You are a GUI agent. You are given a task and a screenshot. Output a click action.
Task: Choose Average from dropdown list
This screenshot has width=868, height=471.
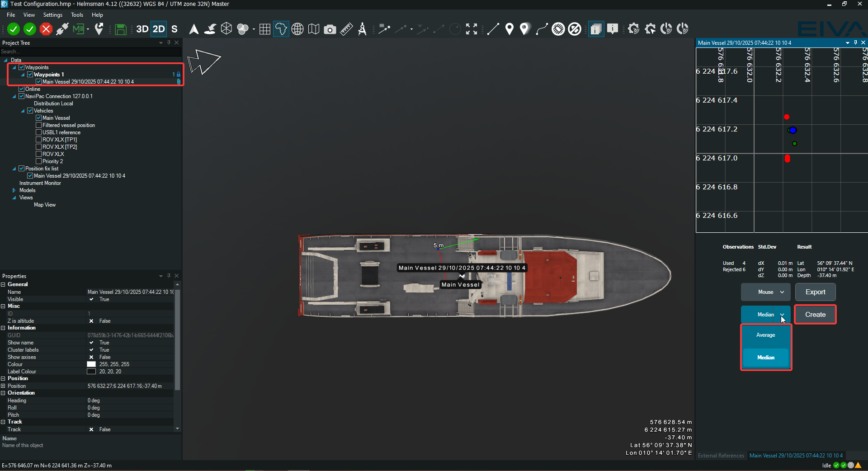pyautogui.click(x=766, y=335)
